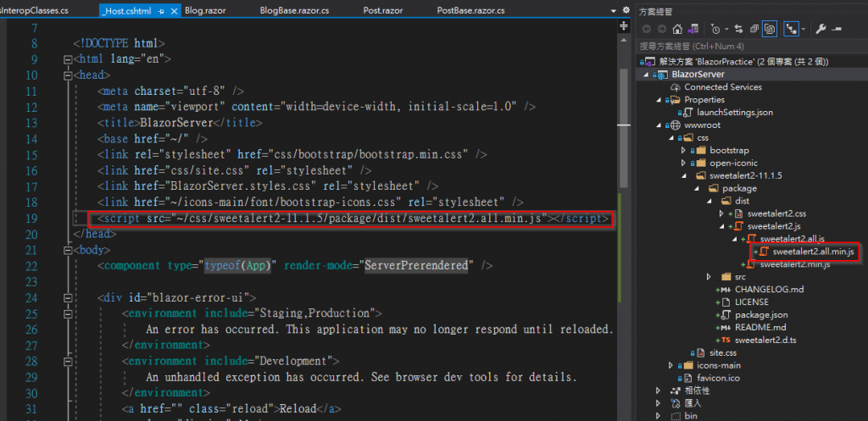Collapse blazor-error-ui div at line 24
This screenshot has height=421, width=868.
[x=68, y=297]
